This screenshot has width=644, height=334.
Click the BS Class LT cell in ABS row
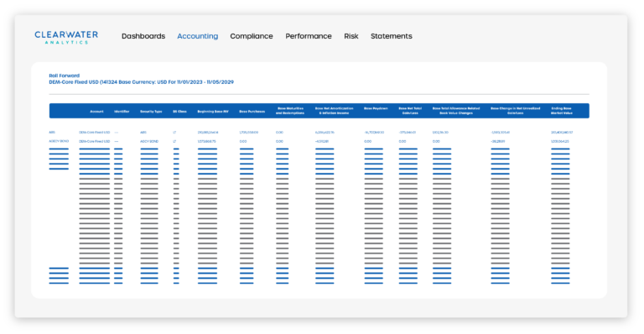coord(174,133)
